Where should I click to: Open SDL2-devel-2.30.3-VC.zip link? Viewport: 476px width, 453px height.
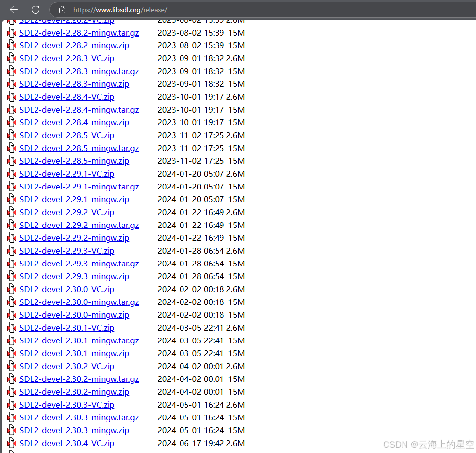point(67,405)
